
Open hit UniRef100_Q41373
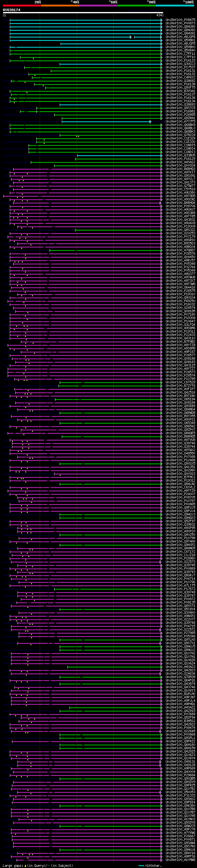coord(180,182)
